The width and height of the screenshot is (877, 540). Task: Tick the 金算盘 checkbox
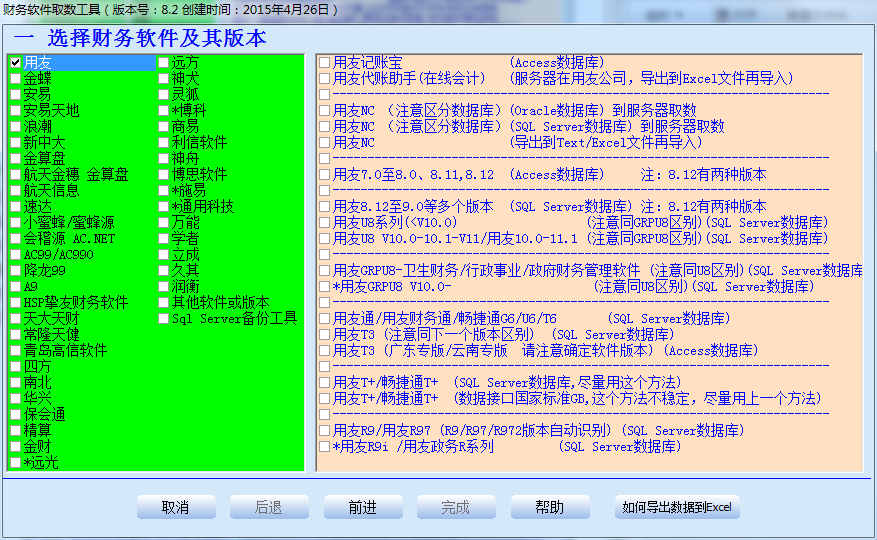click(16, 159)
